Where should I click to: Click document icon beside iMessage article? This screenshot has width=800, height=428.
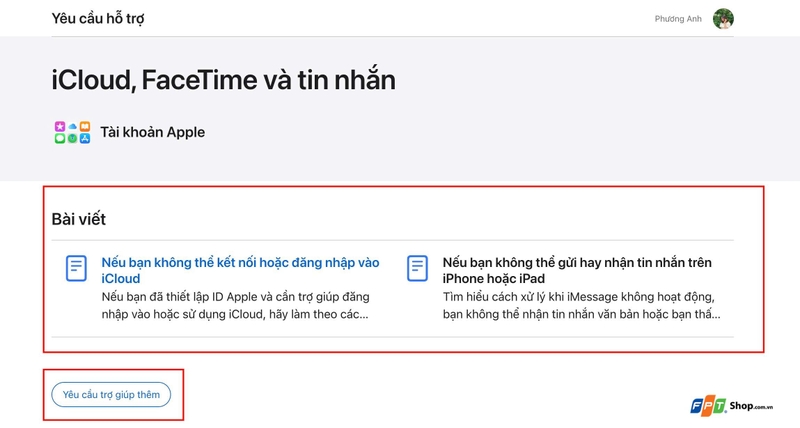point(417,268)
